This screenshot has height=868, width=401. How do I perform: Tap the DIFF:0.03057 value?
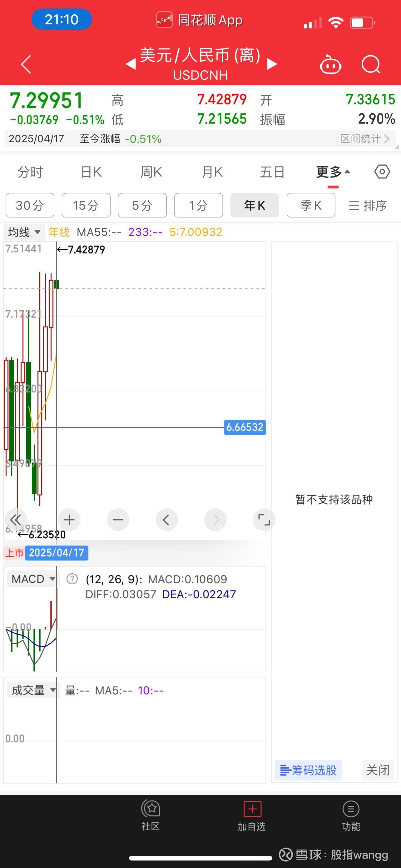121,594
